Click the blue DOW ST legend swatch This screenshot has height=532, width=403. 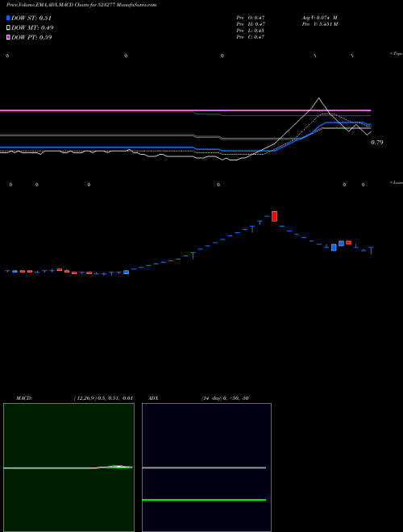click(x=8, y=18)
